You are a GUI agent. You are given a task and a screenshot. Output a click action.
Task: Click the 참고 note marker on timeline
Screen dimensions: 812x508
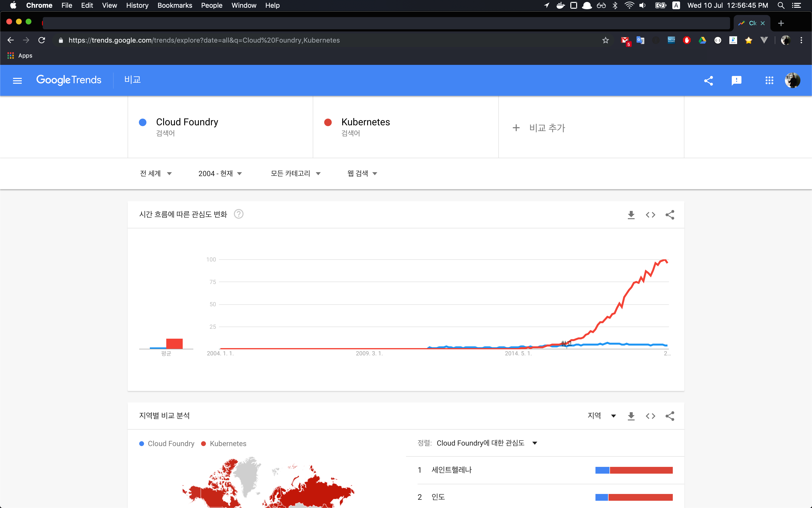click(x=566, y=343)
